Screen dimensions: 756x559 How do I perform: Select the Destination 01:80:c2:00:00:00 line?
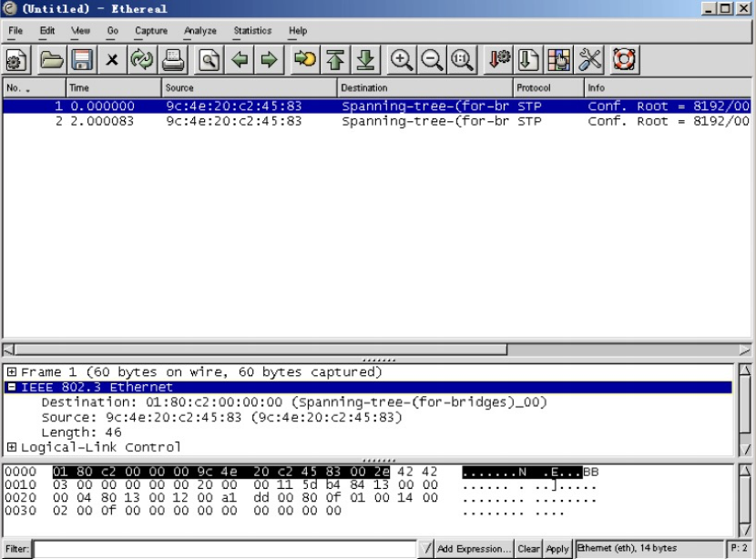[294, 401]
